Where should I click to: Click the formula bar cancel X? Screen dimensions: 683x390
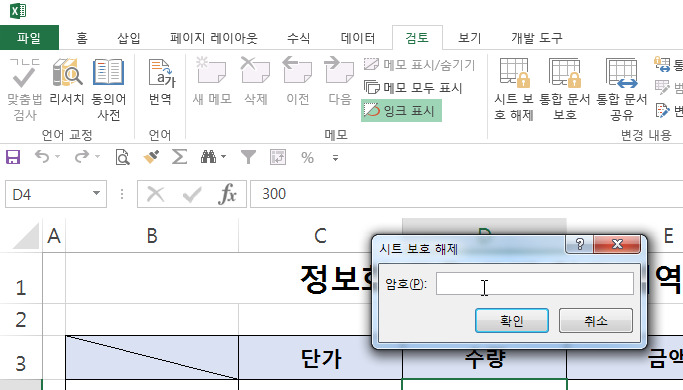156,194
